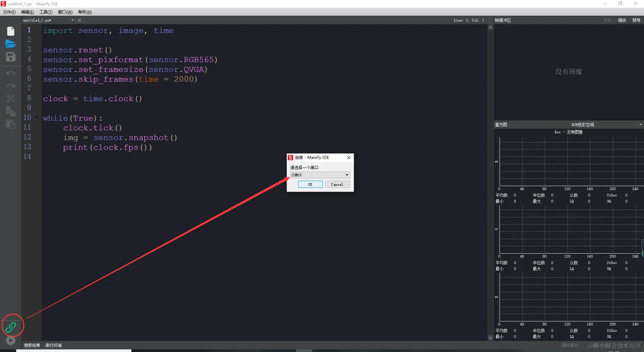Click the green Connect link icon
This screenshot has height=352, width=644.
point(11,327)
